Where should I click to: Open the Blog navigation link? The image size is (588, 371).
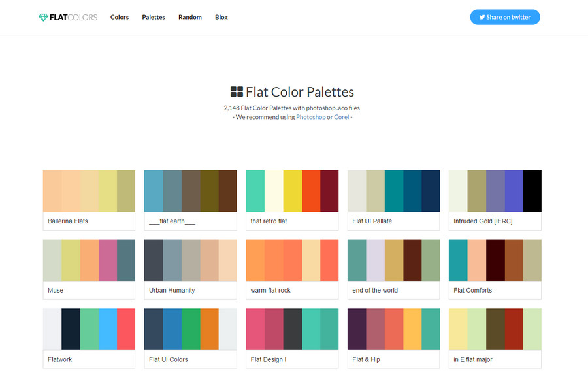(221, 18)
